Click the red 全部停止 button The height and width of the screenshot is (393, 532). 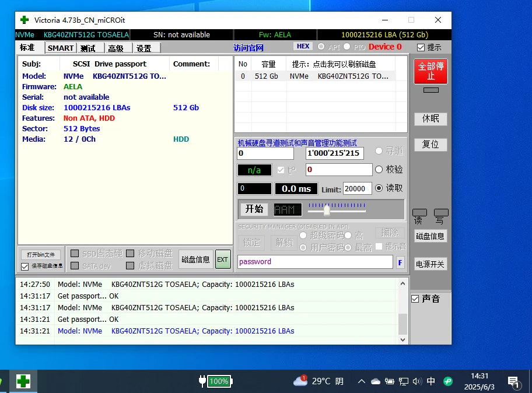click(430, 71)
